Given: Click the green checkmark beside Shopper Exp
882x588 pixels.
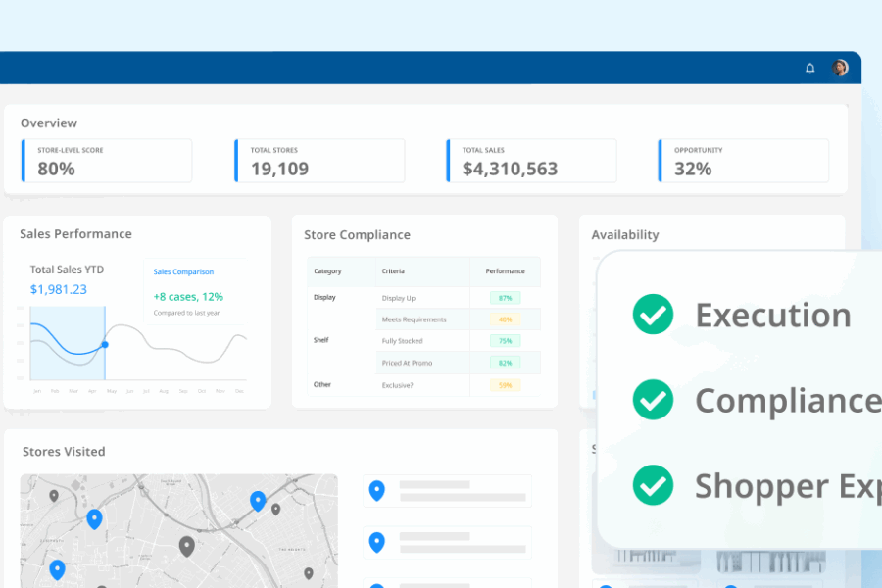Looking at the screenshot, I should [x=653, y=485].
